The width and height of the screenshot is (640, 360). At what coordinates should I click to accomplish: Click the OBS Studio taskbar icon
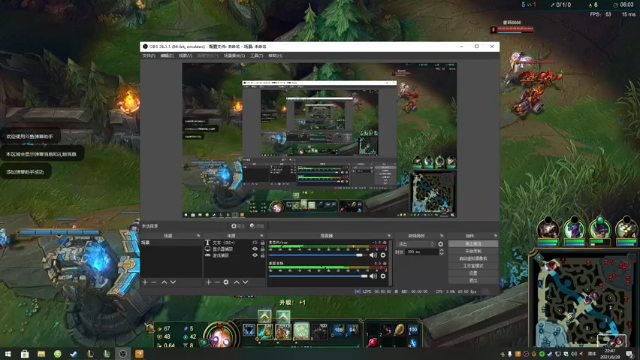[x=123, y=354]
